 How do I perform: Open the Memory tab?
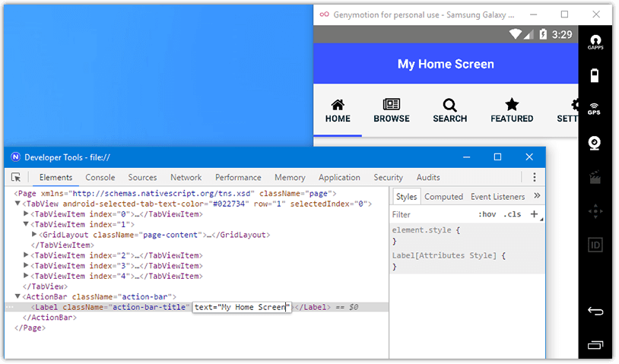point(290,178)
